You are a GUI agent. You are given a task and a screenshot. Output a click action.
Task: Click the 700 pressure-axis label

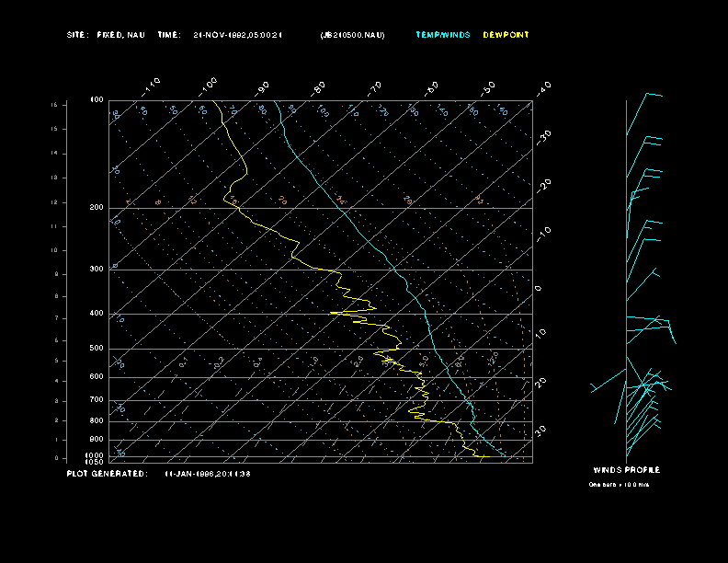(97, 399)
